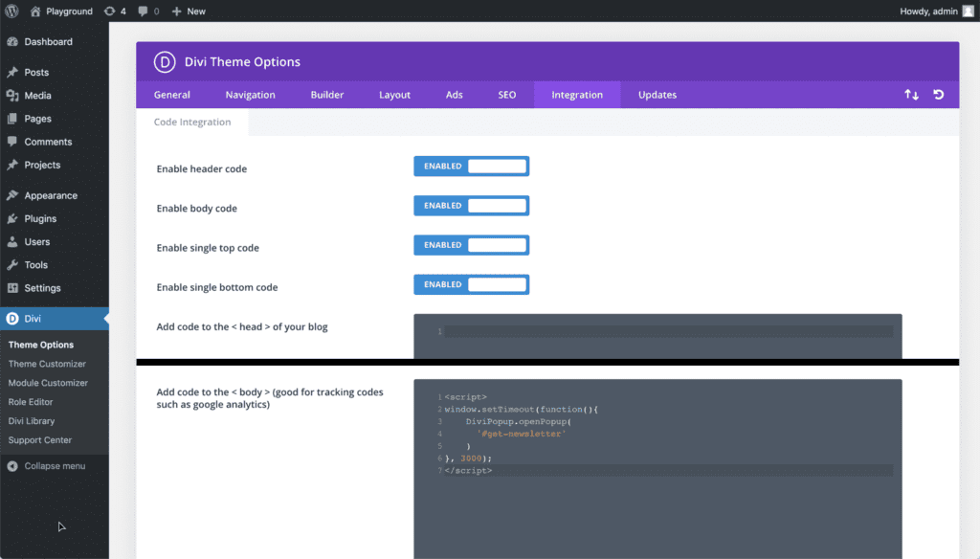
Task: Open Support Center in Divi submenu
Action: click(40, 440)
